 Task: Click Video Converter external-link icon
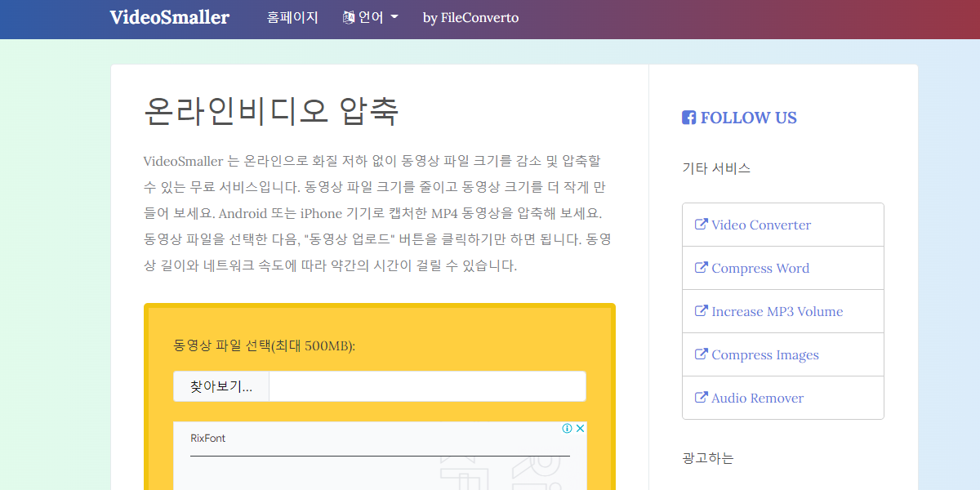click(x=701, y=224)
